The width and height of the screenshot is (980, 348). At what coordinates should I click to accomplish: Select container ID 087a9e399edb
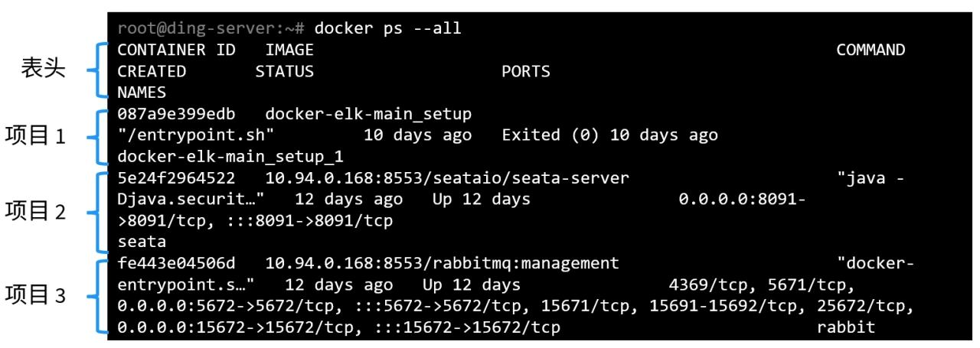[176, 114]
